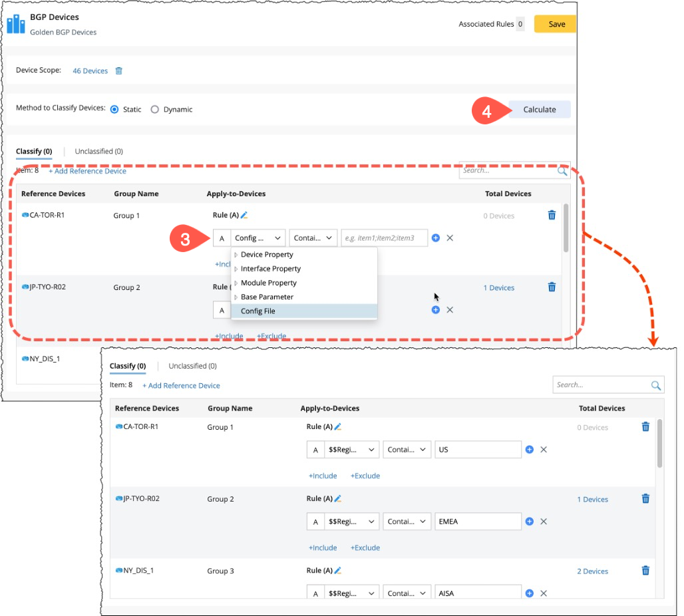Open 2 Devices link for Group 3
Image resolution: width=684 pixels, height=616 pixels.
[592, 571]
